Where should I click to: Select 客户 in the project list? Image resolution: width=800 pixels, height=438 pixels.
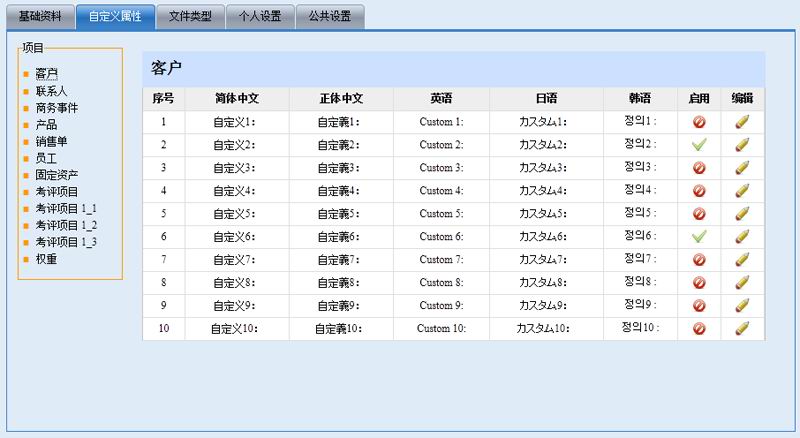(x=46, y=74)
